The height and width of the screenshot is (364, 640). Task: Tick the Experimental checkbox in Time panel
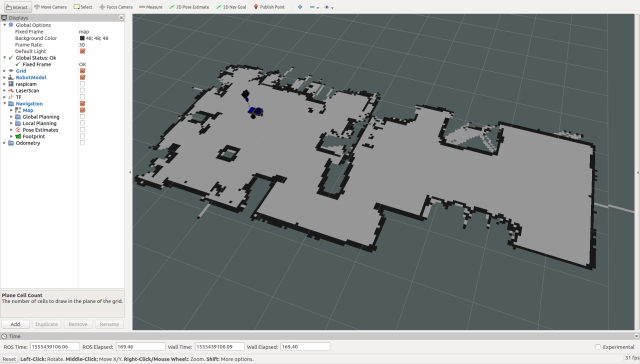pos(598,347)
